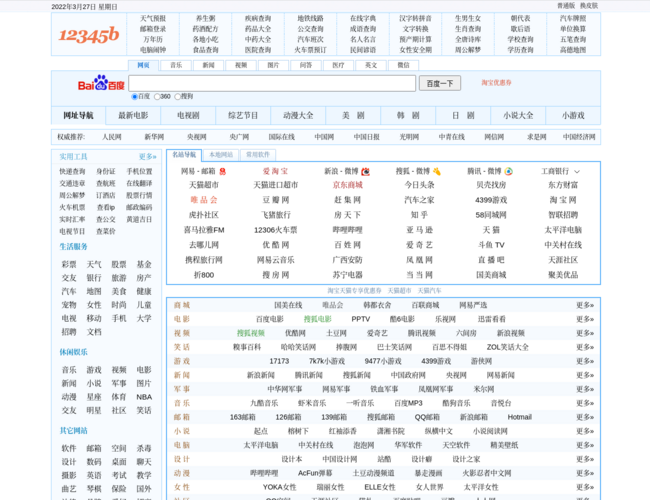Open the 聚美优品 site link
This screenshot has width=650, height=500.
tap(563, 275)
